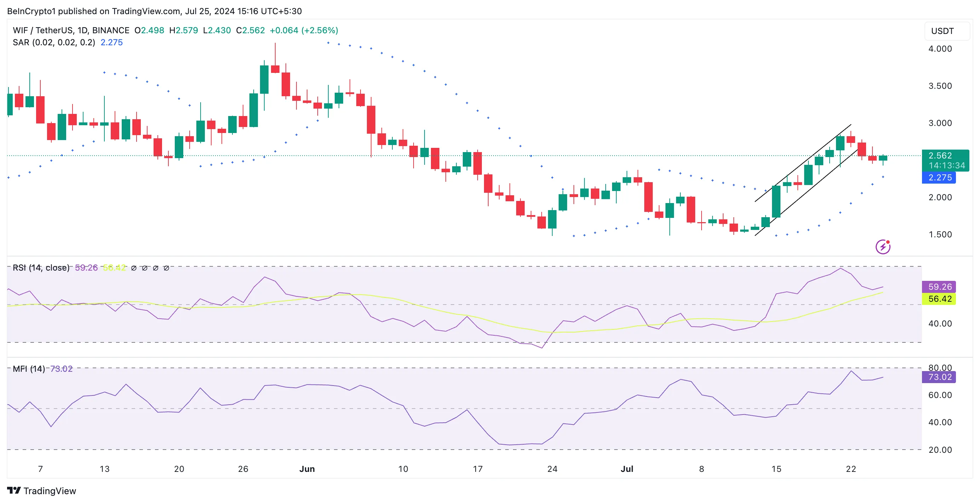Screen dimensions: 980x503
Task: Click the Jul label on the time axis
Action: 627,469
